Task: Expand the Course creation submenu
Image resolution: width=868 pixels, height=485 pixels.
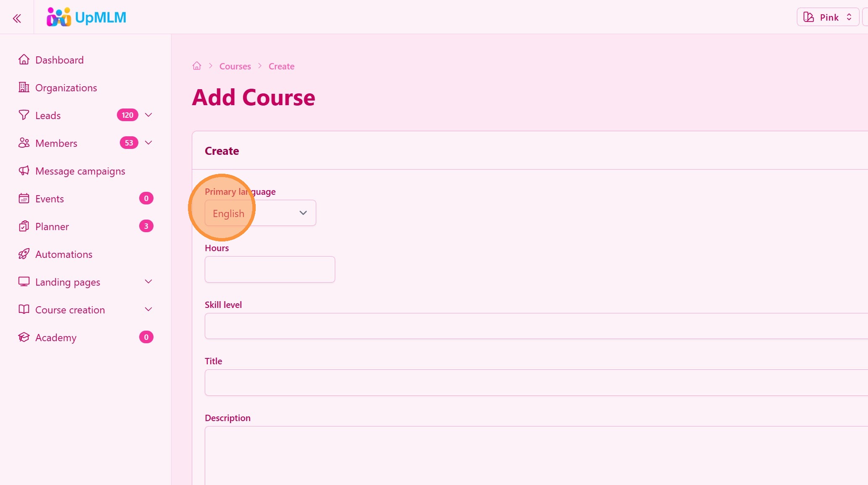Action: 148,309
